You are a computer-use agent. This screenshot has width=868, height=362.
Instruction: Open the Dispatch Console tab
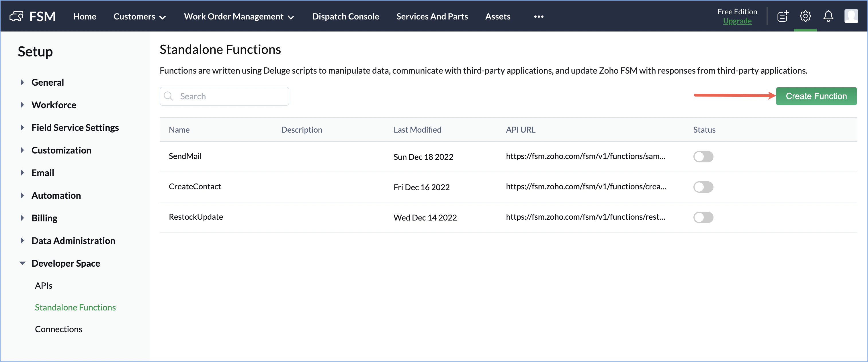pyautogui.click(x=345, y=16)
